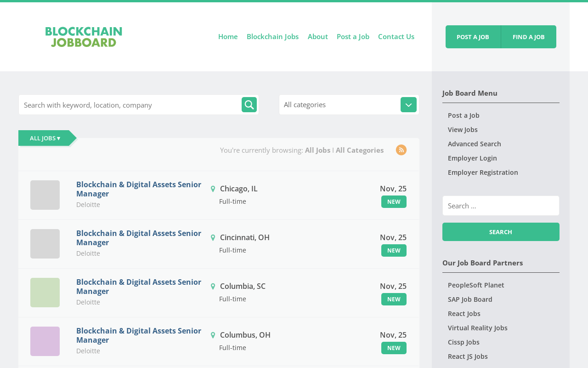This screenshot has height=368, width=588.
Task: Open the RSS feed icon
Action: pyautogui.click(x=401, y=150)
